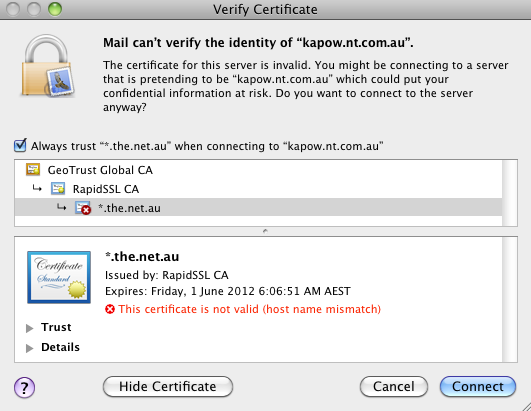
Task: Click the invalid *.the.net.au certificate icon in chain
Action: coord(83,208)
